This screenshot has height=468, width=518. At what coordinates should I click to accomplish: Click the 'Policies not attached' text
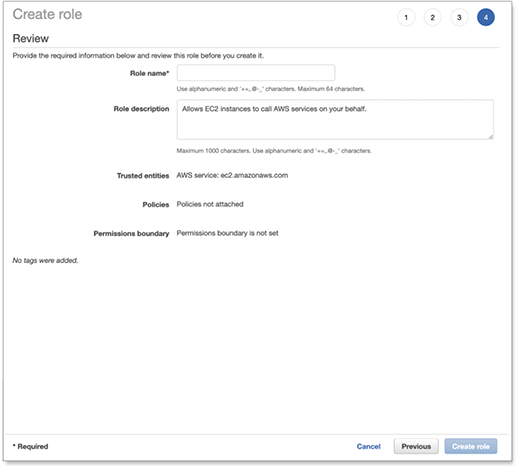click(210, 204)
